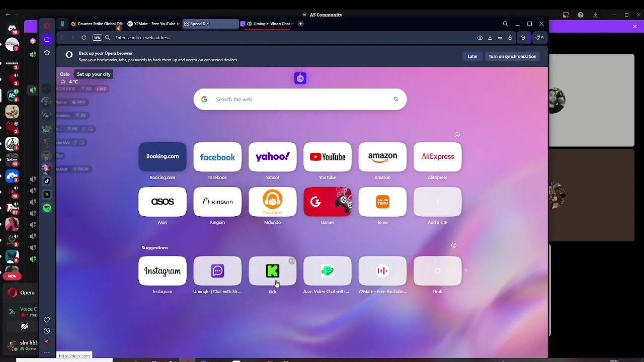The width and height of the screenshot is (644, 362).
Task: Click the Oslo weather location
Action: (x=65, y=74)
